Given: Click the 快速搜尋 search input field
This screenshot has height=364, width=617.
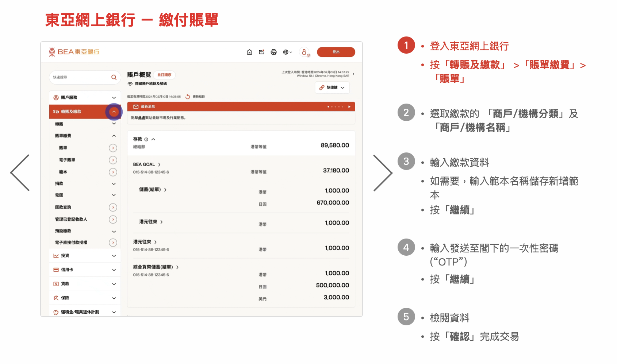Looking at the screenshot, I should coord(80,77).
